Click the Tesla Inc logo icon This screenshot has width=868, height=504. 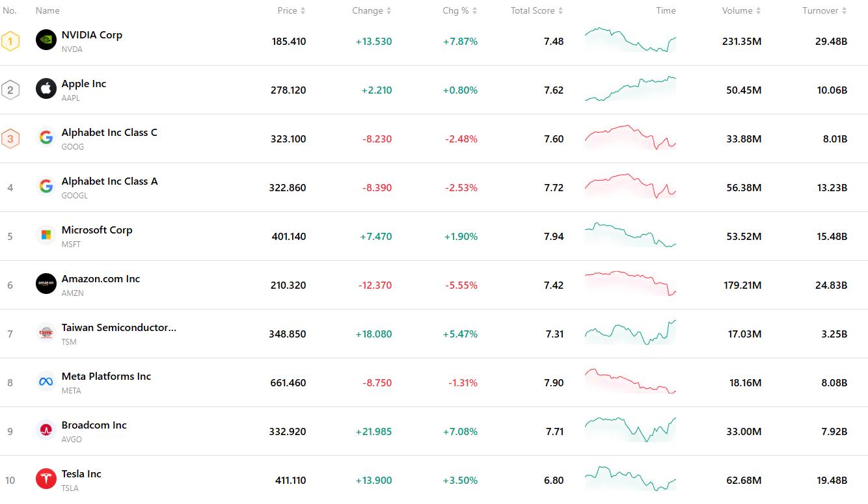tap(46, 479)
